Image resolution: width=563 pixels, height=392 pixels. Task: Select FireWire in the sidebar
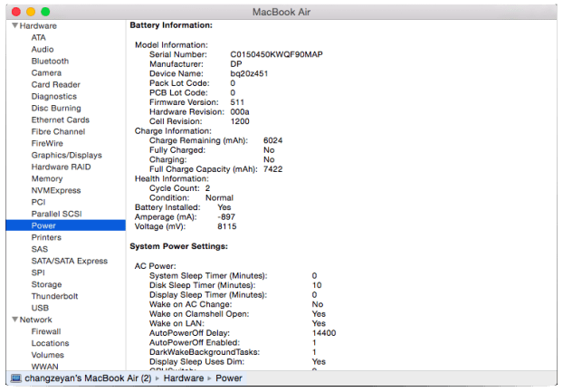47,143
